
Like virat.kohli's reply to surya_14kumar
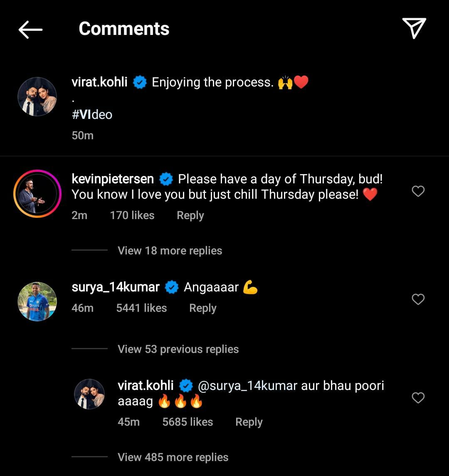pos(418,398)
